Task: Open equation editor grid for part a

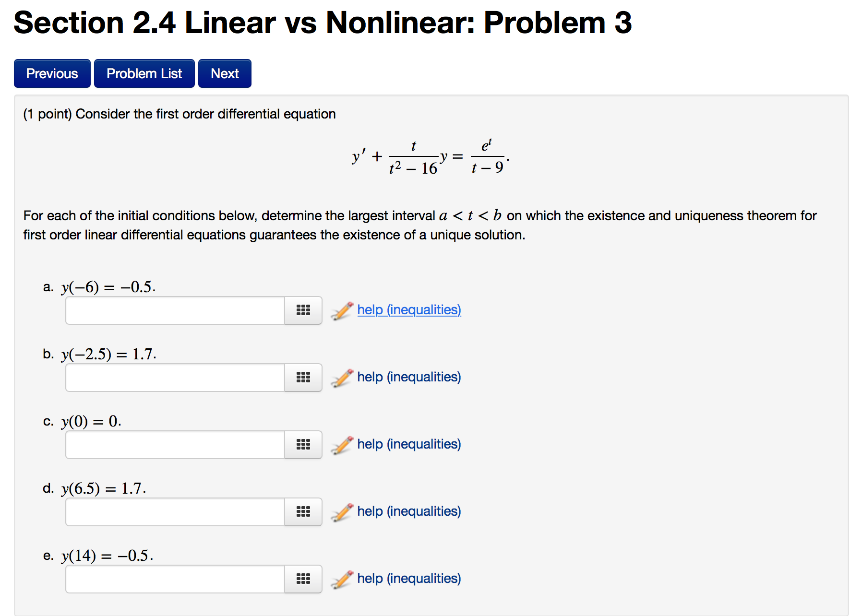Action: tap(303, 310)
